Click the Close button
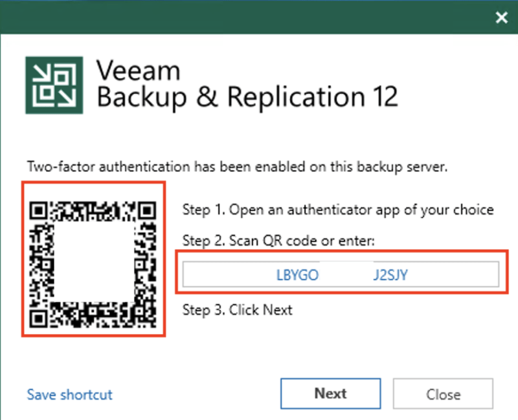The image size is (518, 420). [x=443, y=393]
